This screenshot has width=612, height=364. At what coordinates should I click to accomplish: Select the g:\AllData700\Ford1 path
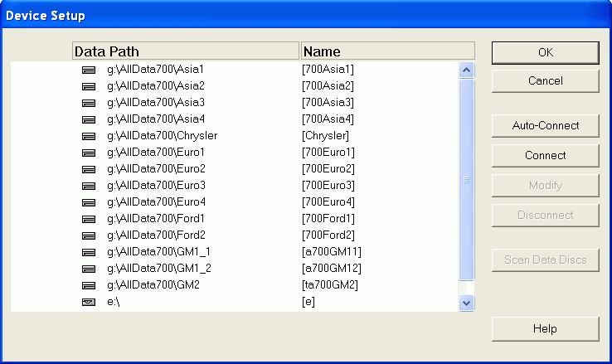point(156,218)
